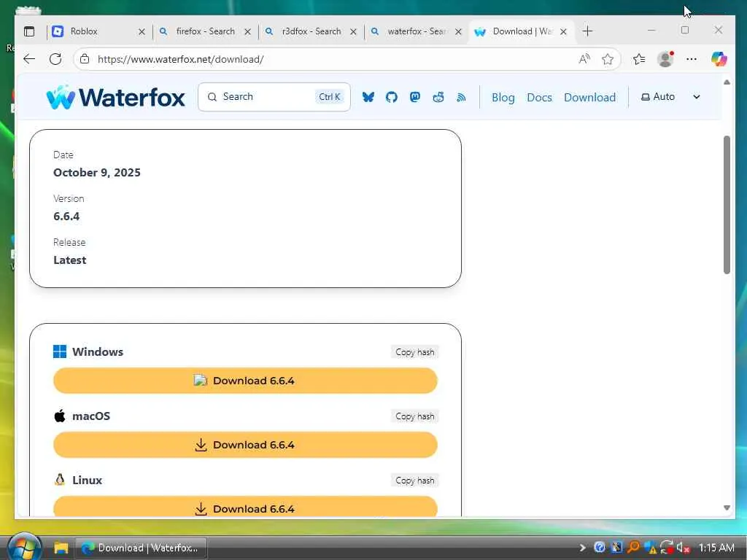Image resolution: width=747 pixels, height=560 pixels.
Task: Switch to the waterfox - Search tab
Action: 417,31
